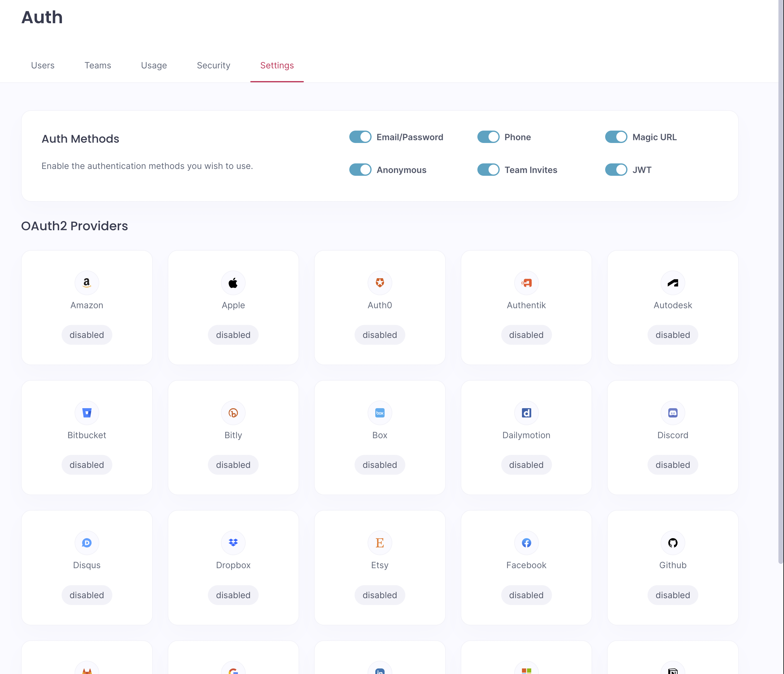This screenshot has width=784, height=674.
Task: Switch off the JWT toggle
Action: coord(616,170)
